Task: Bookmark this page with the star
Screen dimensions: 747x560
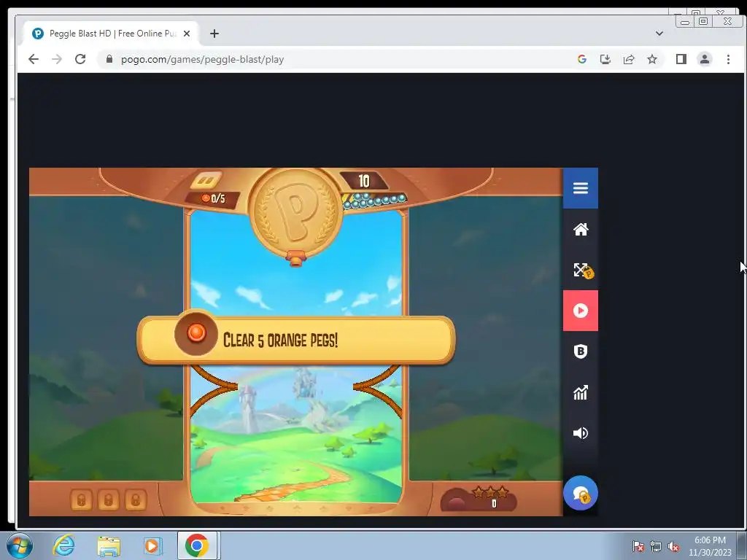Action: pyautogui.click(x=652, y=59)
